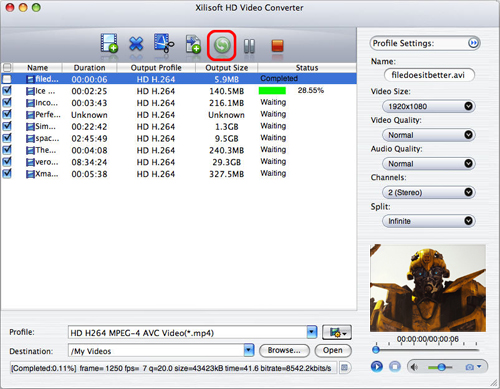Sort by the Status column header
This screenshot has width=500, height=389.
tap(307, 68)
